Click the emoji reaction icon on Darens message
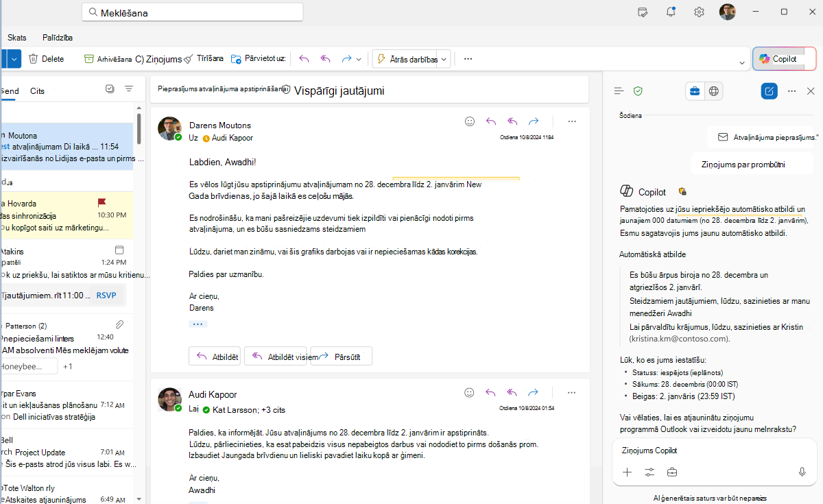Viewport: 823px width, 504px height. coord(470,121)
